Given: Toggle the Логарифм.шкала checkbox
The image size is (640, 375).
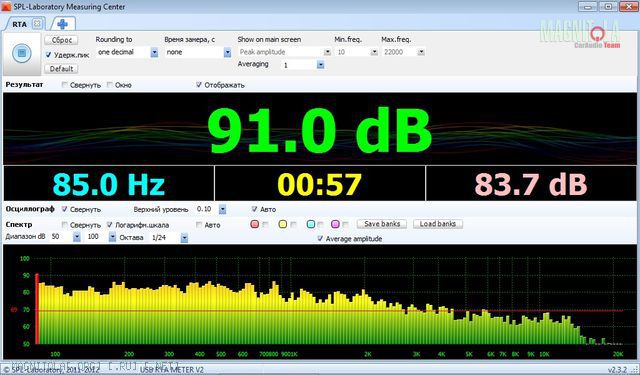Looking at the screenshot, I should 110,224.
